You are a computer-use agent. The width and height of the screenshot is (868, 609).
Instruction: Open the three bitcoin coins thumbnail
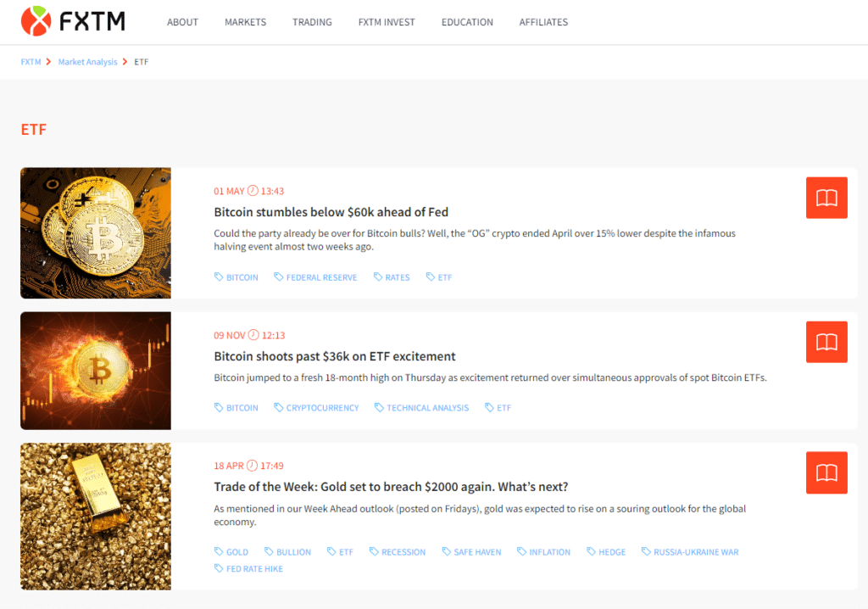click(96, 233)
